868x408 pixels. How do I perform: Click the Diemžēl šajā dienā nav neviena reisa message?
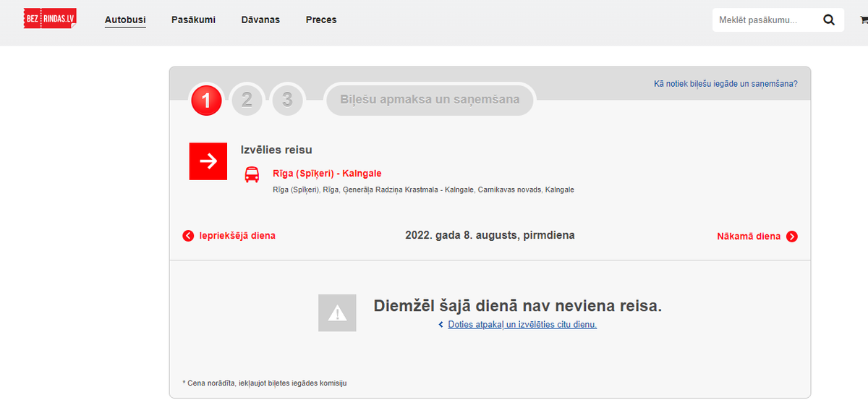tap(518, 306)
